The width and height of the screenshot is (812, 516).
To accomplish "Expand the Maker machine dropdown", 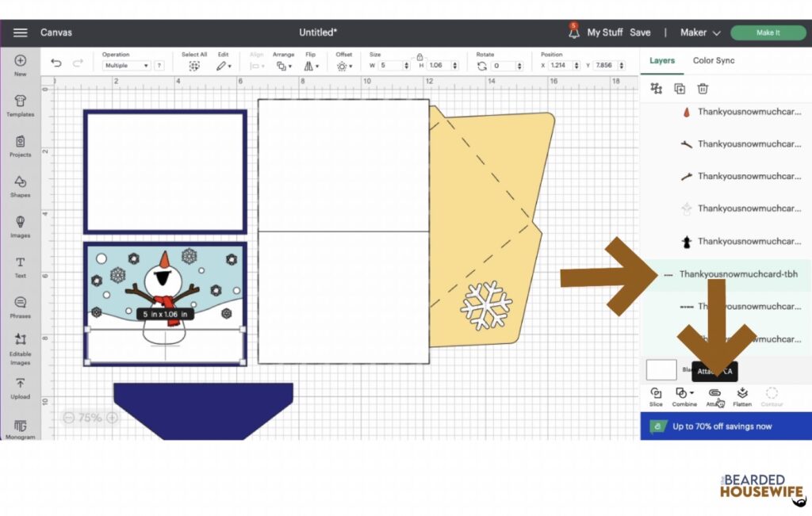I will pyautogui.click(x=700, y=32).
